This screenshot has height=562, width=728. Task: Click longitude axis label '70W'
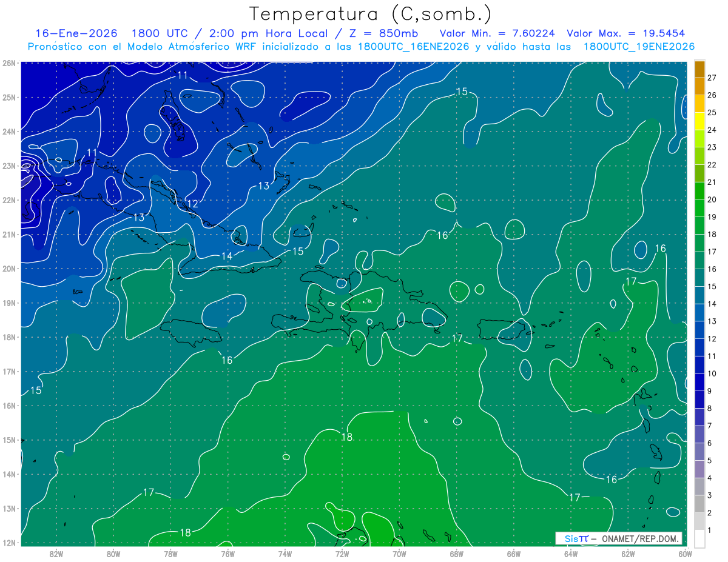(x=399, y=554)
